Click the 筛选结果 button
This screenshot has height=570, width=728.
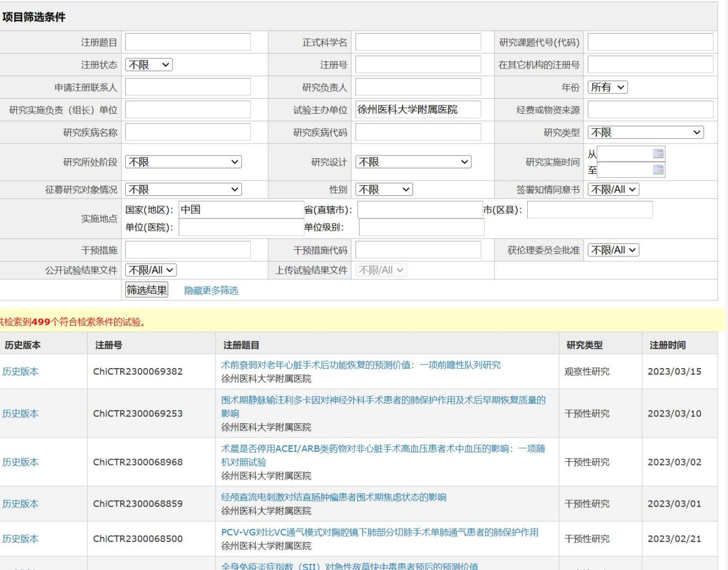click(147, 290)
